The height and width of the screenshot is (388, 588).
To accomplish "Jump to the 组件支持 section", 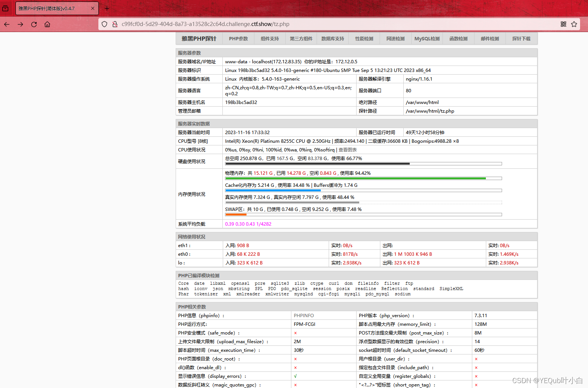I will click(x=270, y=39).
